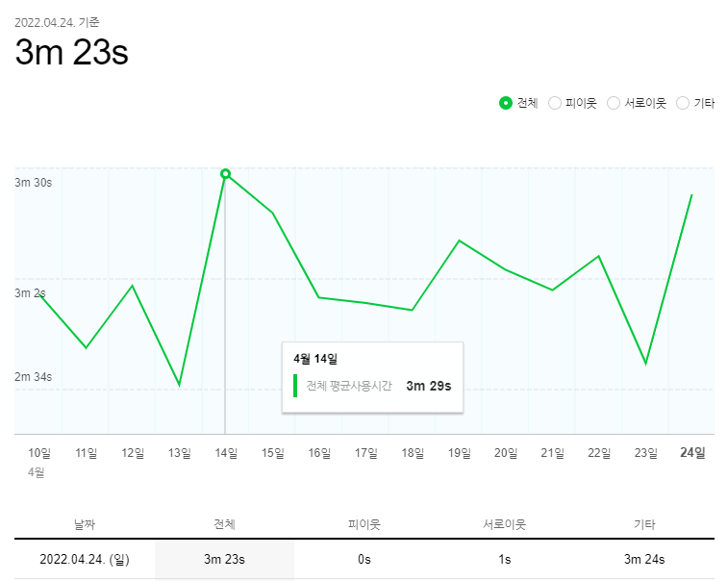The height and width of the screenshot is (581, 728).
Task: Click the bold 24일 x-axis label
Action: tap(692, 452)
